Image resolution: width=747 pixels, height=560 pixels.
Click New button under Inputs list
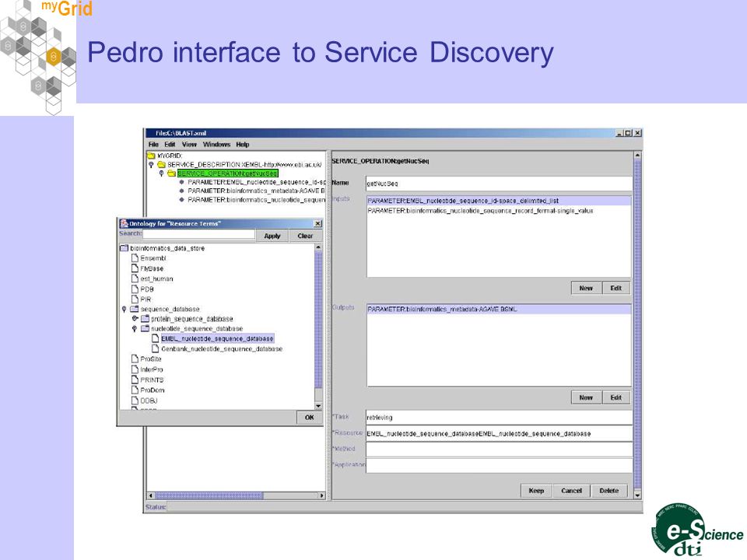586,288
